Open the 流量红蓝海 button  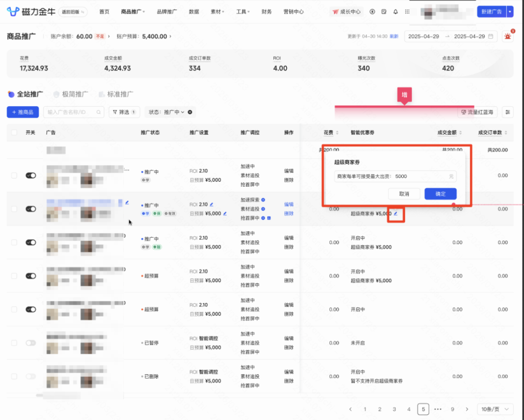[x=477, y=112]
